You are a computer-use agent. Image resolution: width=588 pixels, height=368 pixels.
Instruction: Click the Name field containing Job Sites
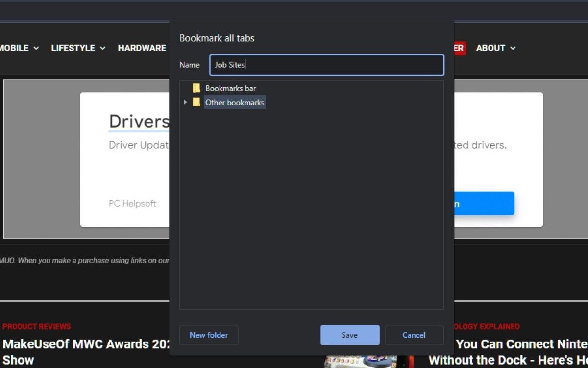click(327, 65)
